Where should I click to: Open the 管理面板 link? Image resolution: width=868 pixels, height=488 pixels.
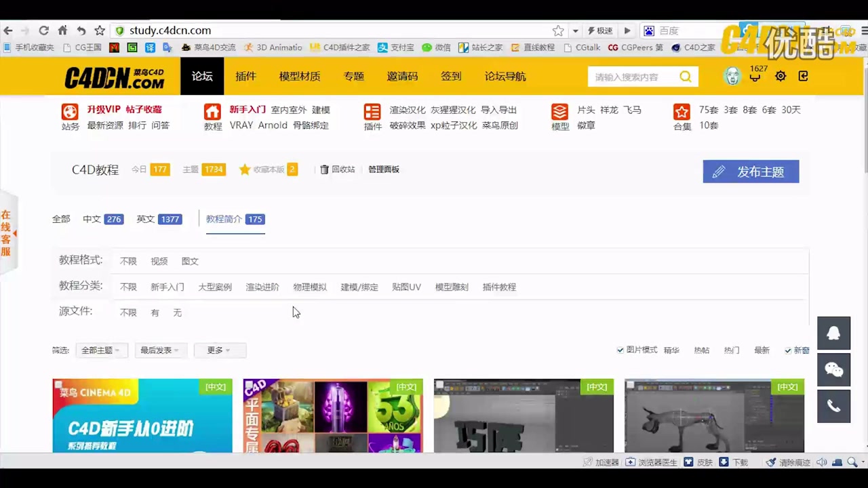pyautogui.click(x=383, y=169)
